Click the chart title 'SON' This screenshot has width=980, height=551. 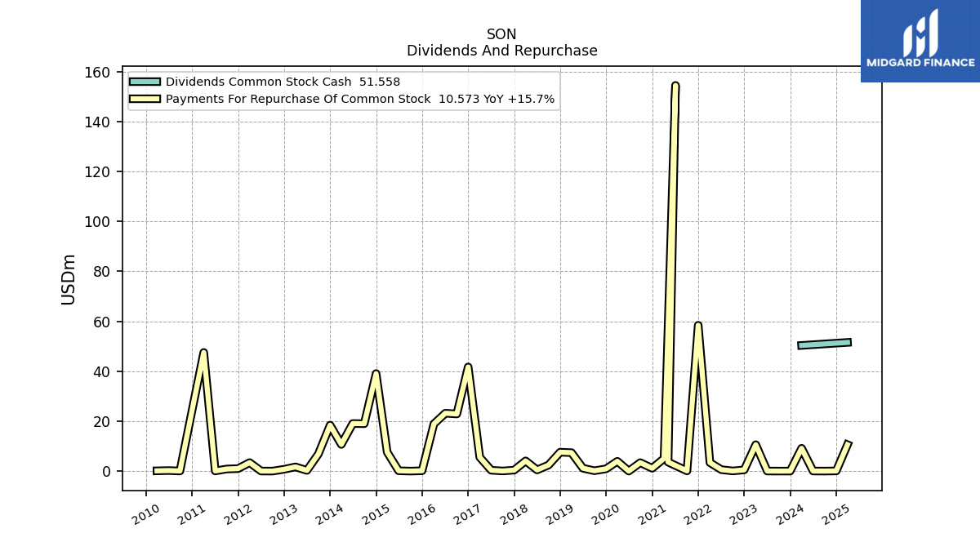[x=501, y=34]
